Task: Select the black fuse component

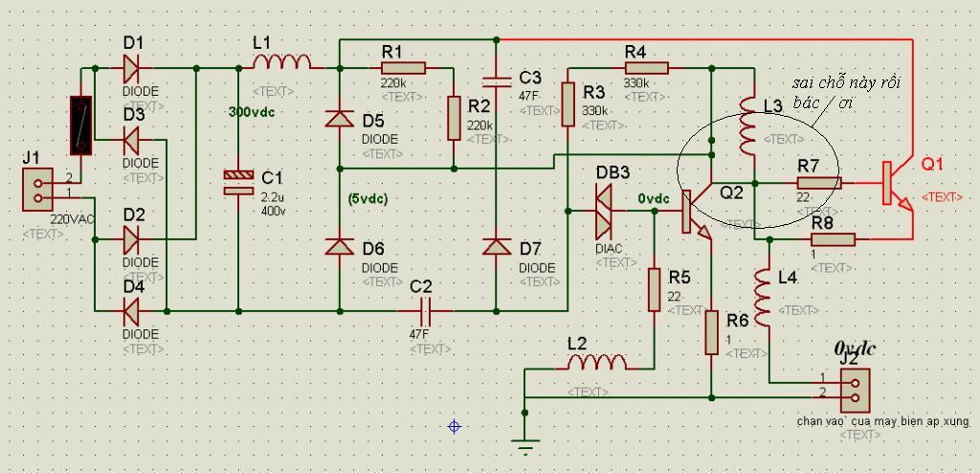Action: pos(81,125)
